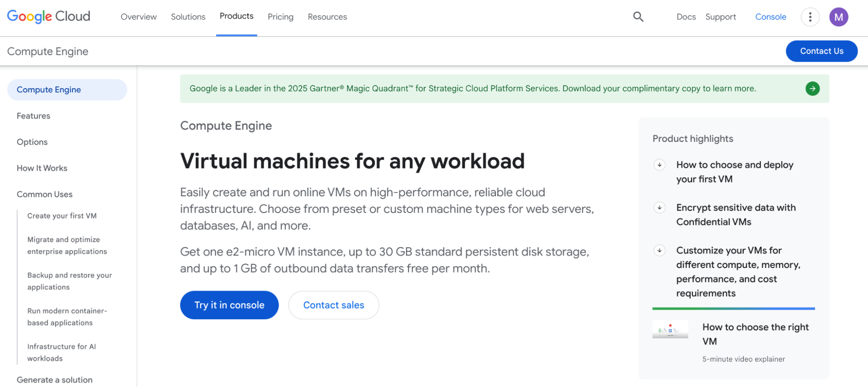This screenshot has height=387, width=868.
Task: Jump to 'Generate a solution' section
Action: click(55, 380)
